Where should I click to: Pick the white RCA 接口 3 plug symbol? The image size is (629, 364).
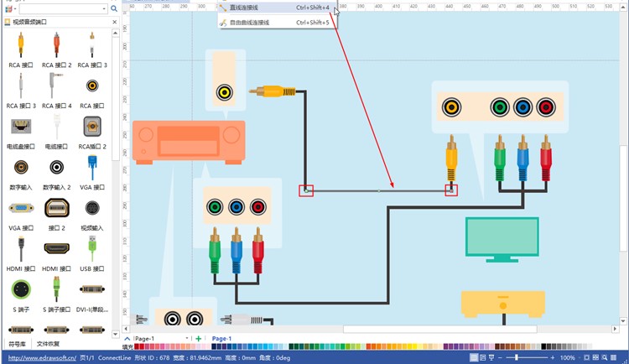coord(92,45)
